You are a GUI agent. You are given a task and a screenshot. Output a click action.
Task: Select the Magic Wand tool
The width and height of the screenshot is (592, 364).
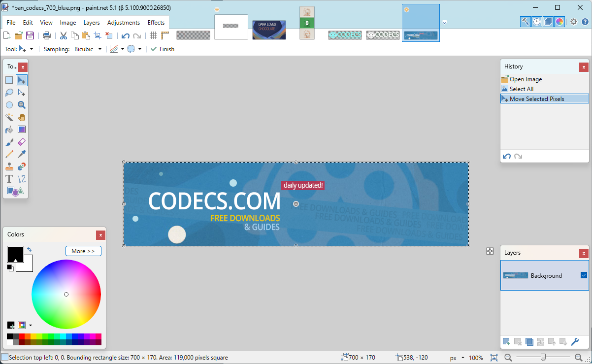click(9, 117)
